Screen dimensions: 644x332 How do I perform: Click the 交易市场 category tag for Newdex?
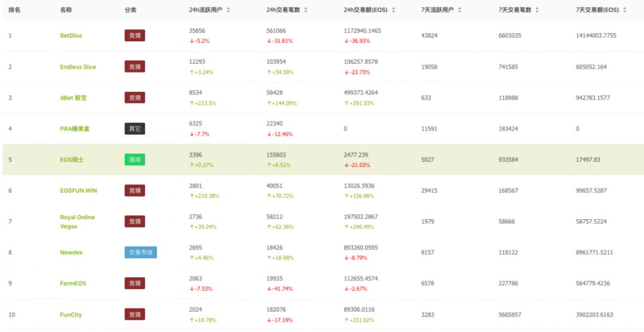(x=141, y=253)
